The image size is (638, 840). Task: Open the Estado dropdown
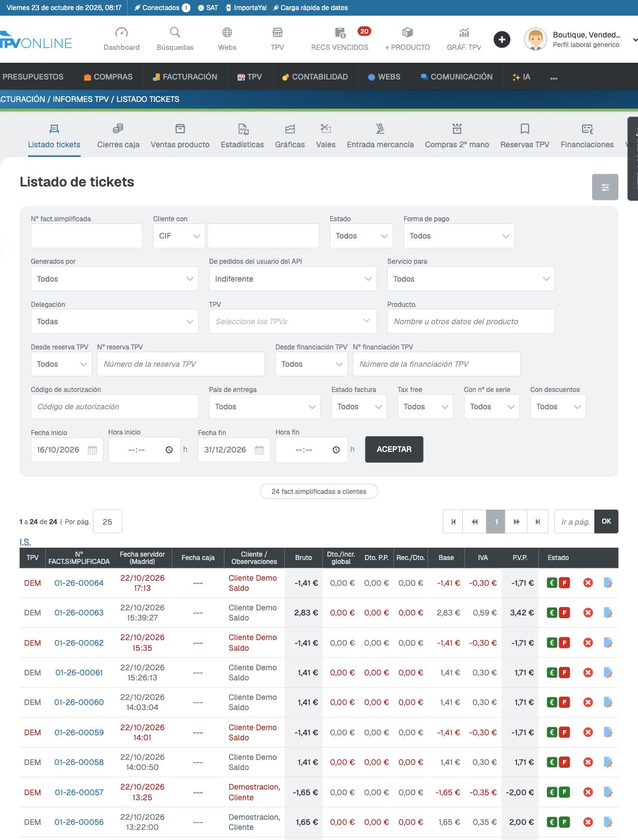point(362,236)
